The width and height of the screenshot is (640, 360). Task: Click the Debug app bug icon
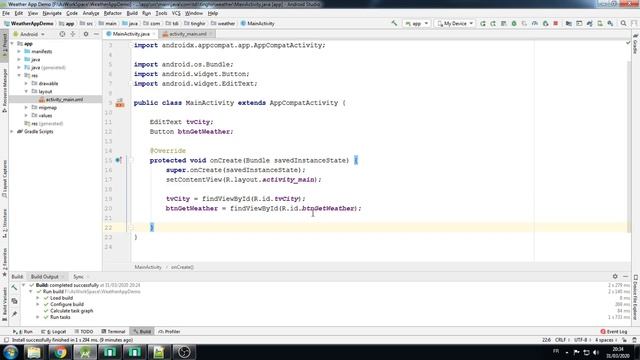click(x=514, y=24)
